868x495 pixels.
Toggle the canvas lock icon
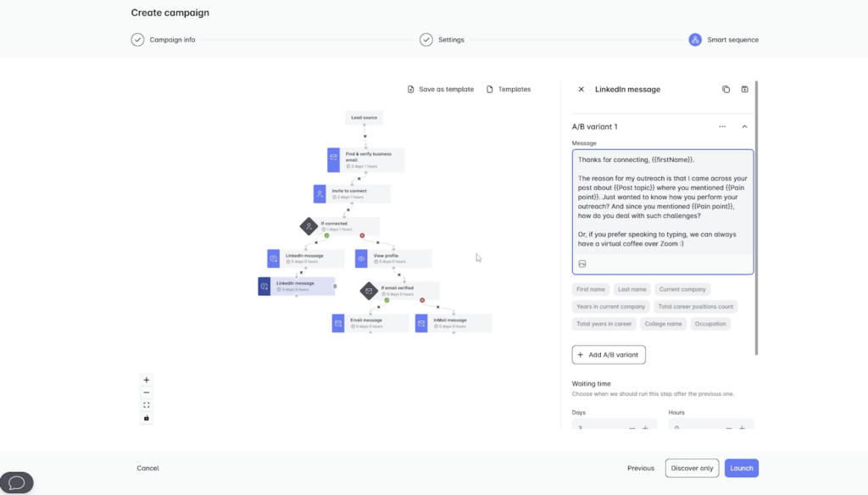147,418
